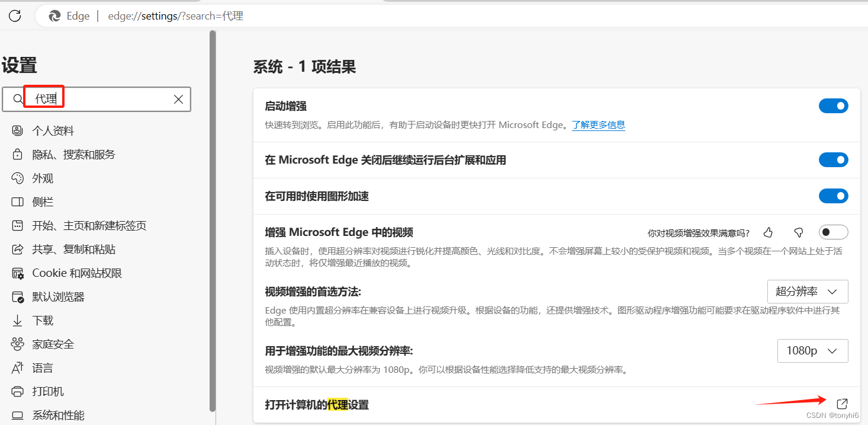Open 家庭安全 settings

tap(53, 344)
